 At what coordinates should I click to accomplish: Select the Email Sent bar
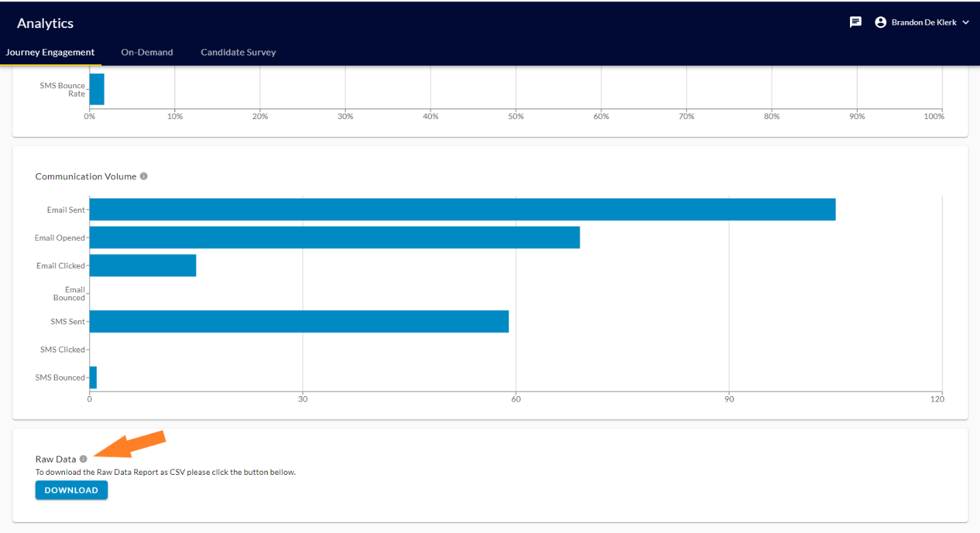[x=463, y=209]
